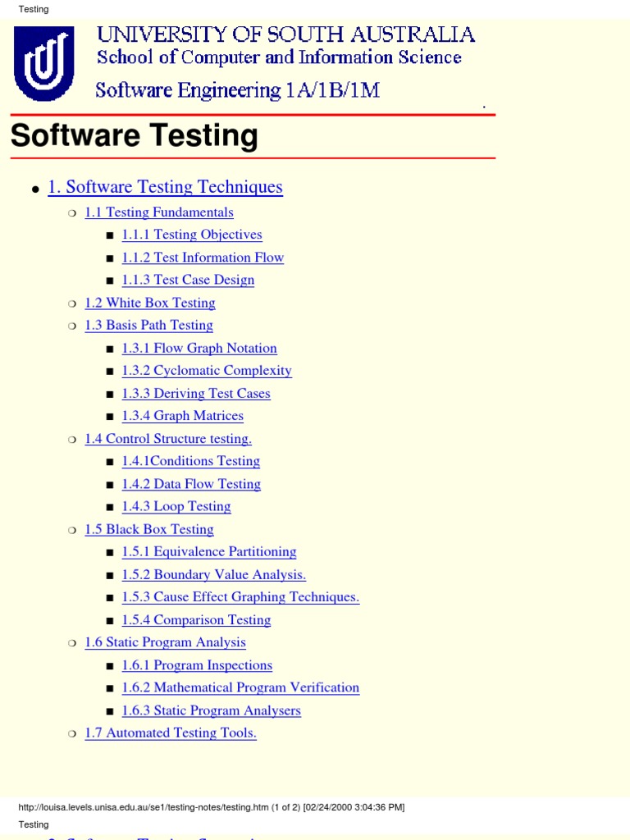This screenshot has height=840, width=630.
Task: Follow the 1.3 Basis Path Testing link
Action: 149,326
